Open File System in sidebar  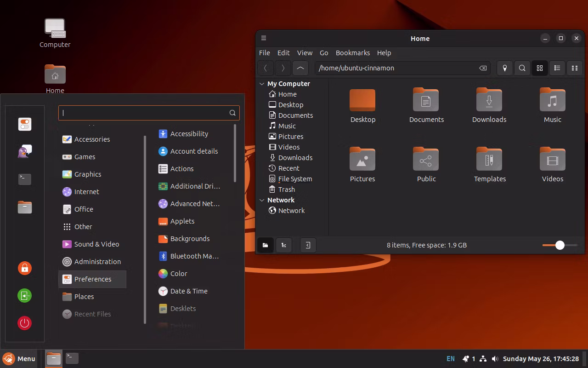coord(290,179)
